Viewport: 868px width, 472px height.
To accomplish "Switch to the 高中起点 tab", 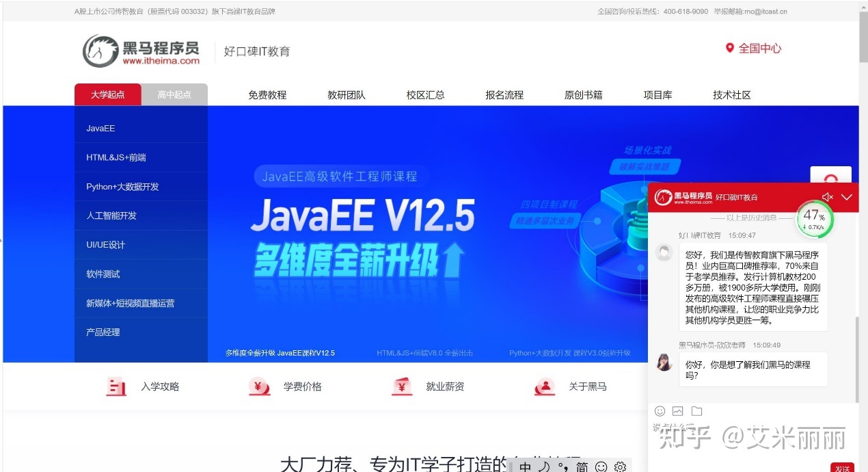I will [x=174, y=94].
